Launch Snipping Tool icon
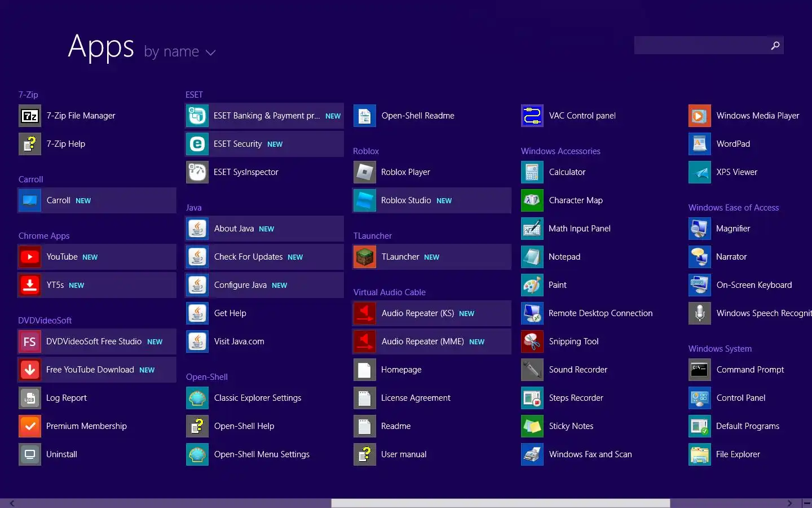Screen dimensions: 812x508 pyautogui.click(x=532, y=341)
